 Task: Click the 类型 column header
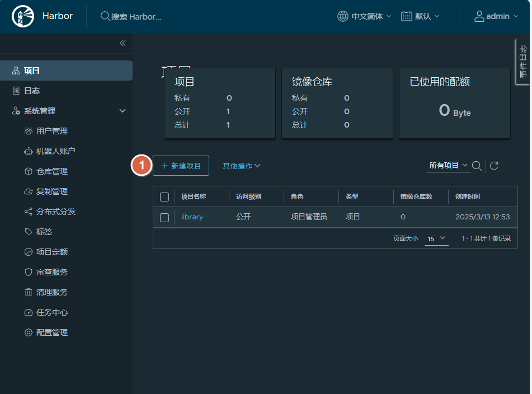click(x=352, y=197)
